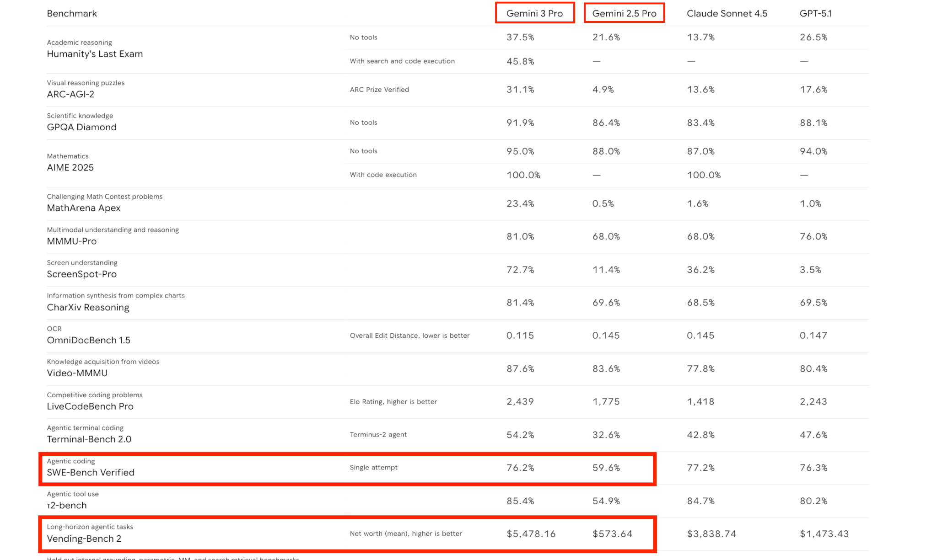Image resolution: width=937 pixels, height=560 pixels.
Task: Select the GPT-5.1 column header
Action: [x=815, y=13]
